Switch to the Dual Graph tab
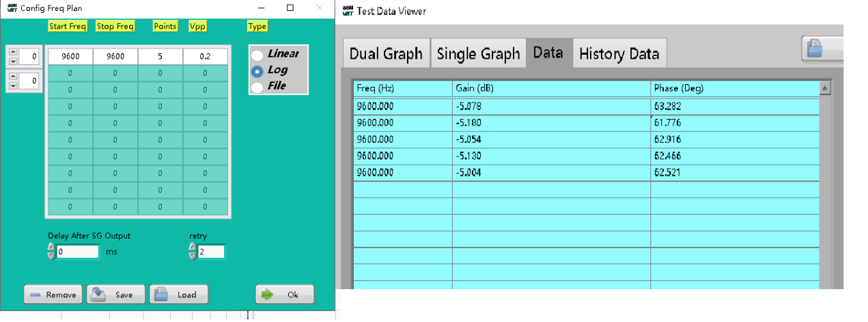 tap(386, 54)
